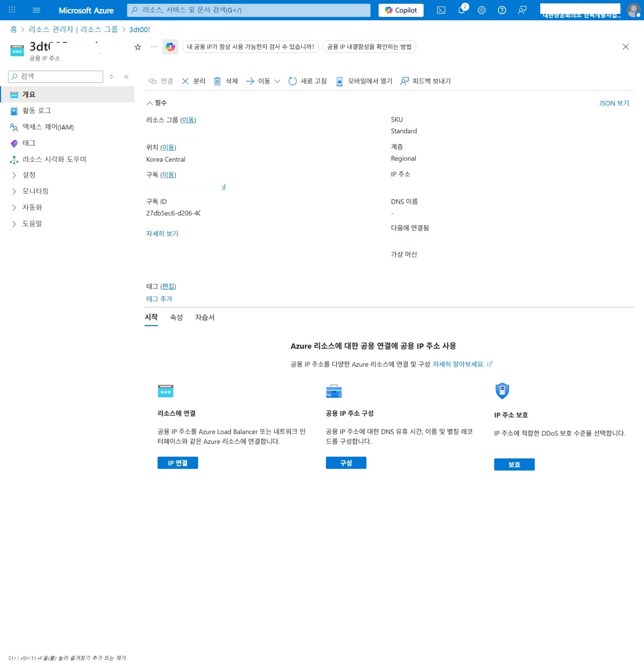Open the Copilot assistant in the top bar
The width and height of the screenshot is (644, 663).
coord(400,10)
